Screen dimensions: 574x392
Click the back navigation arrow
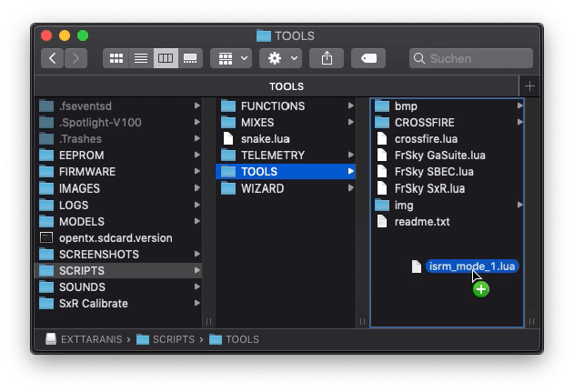click(53, 58)
